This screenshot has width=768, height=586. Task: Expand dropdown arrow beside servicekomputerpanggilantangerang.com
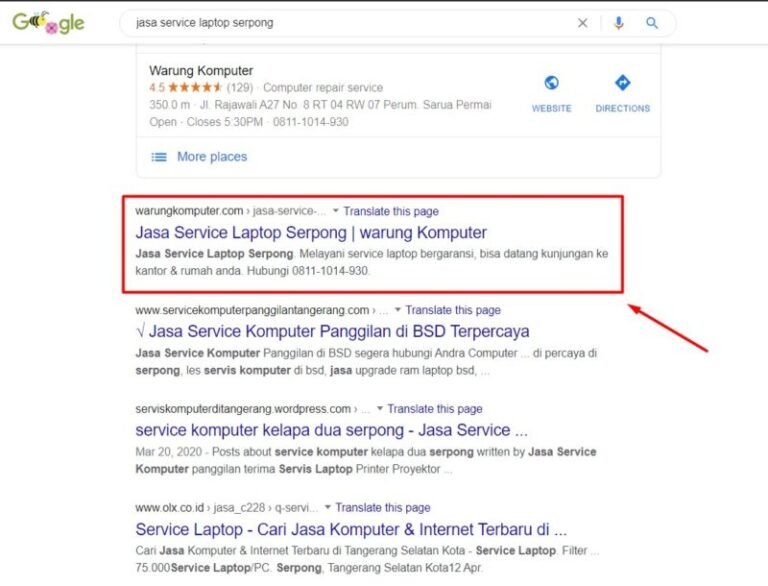tap(398, 310)
